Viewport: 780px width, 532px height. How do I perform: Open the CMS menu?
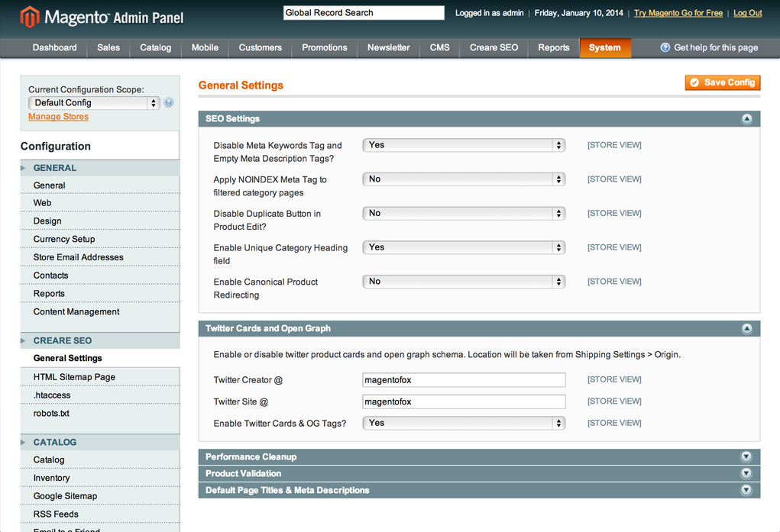pos(440,48)
